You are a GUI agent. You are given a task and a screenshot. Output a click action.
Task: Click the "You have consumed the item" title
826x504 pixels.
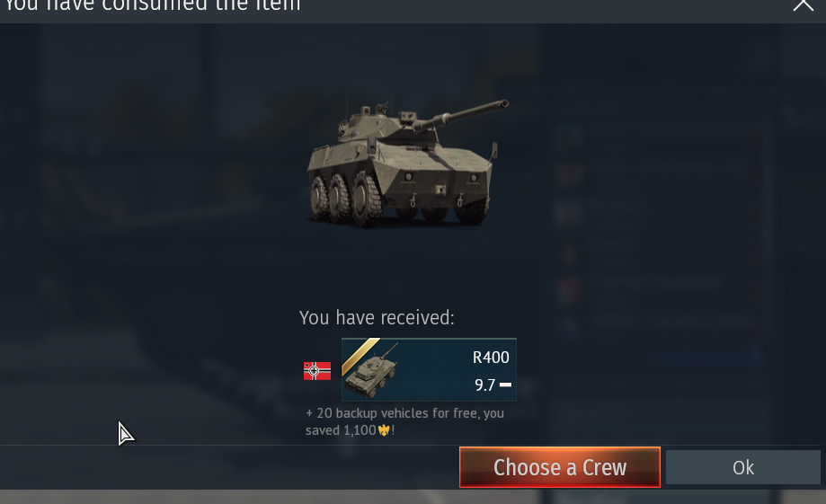(153, 5)
